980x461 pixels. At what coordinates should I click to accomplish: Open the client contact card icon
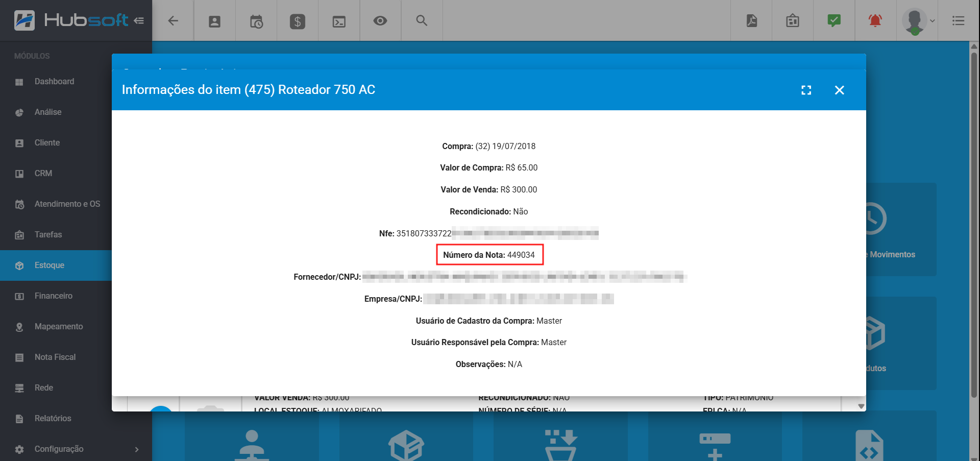pos(214,21)
